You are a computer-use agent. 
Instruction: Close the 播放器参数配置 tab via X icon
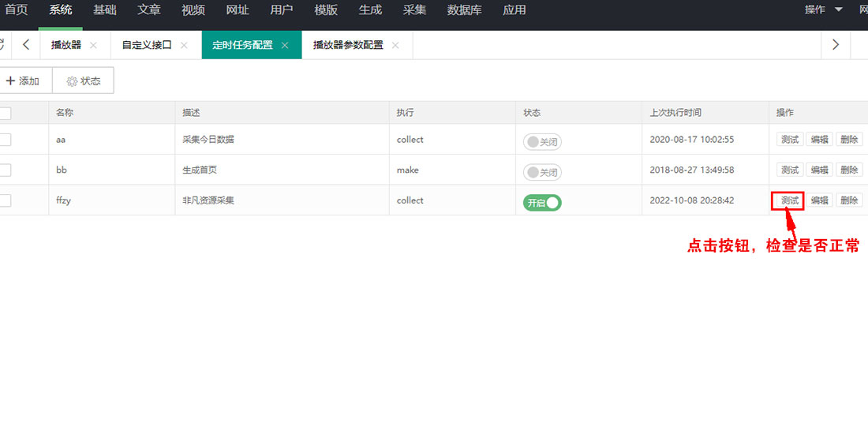[x=395, y=46]
